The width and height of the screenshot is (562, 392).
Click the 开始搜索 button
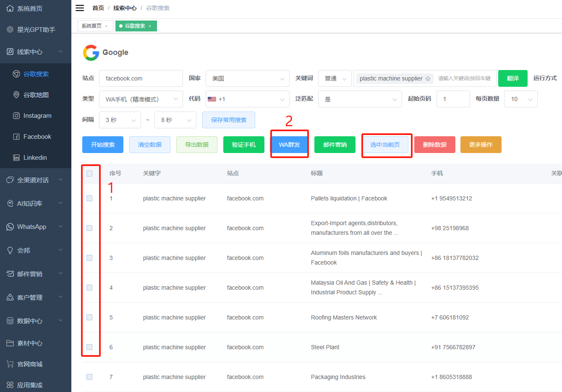103,145
